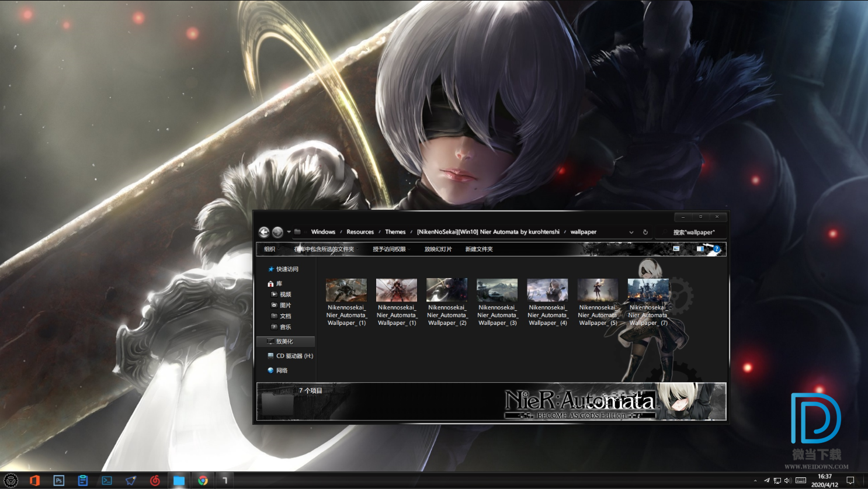Open the 图片 library

[x=281, y=306]
